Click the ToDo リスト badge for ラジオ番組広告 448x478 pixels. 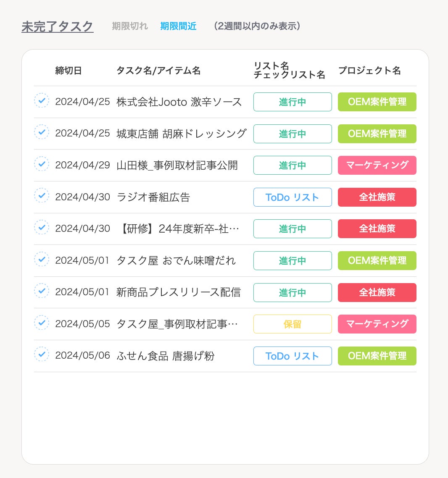point(293,197)
